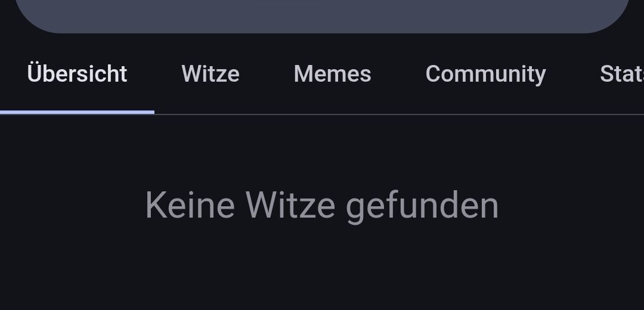The image size is (644, 310).
Task: Switch to the Witze tab
Action: click(210, 74)
